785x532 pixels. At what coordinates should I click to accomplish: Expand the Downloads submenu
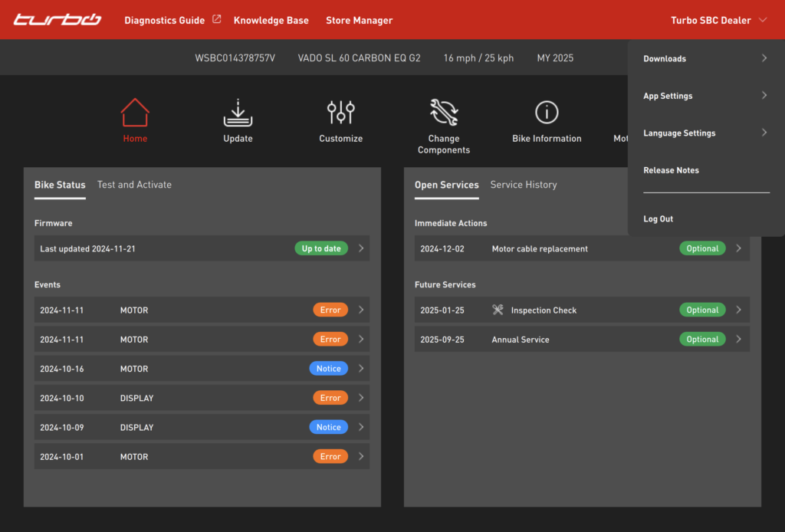click(x=705, y=59)
